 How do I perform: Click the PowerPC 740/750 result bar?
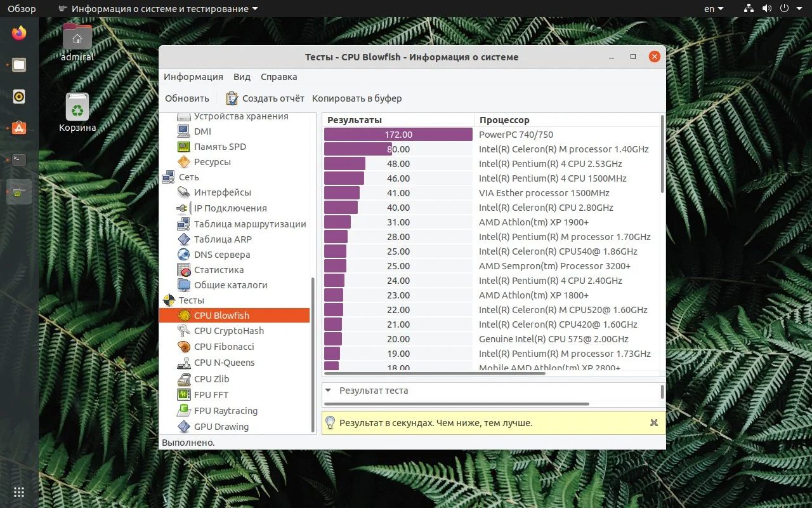(x=398, y=135)
